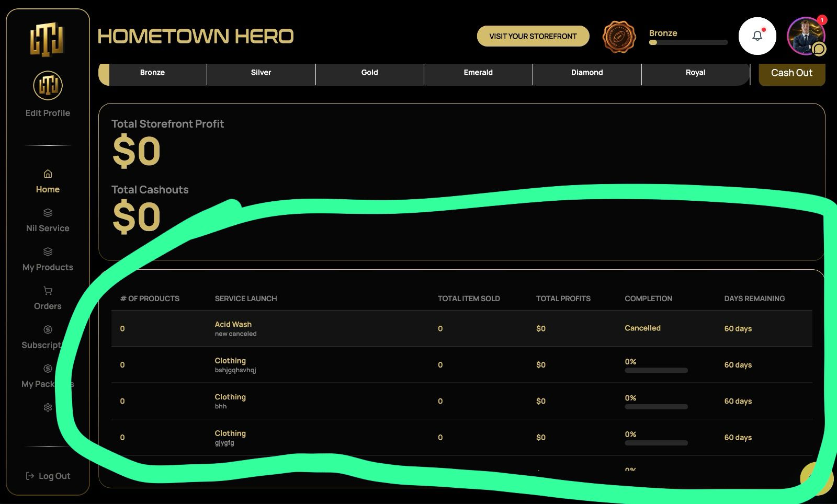The image size is (837, 504).
Task: Click the Home house icon
Action: click(x=48, y=174)
